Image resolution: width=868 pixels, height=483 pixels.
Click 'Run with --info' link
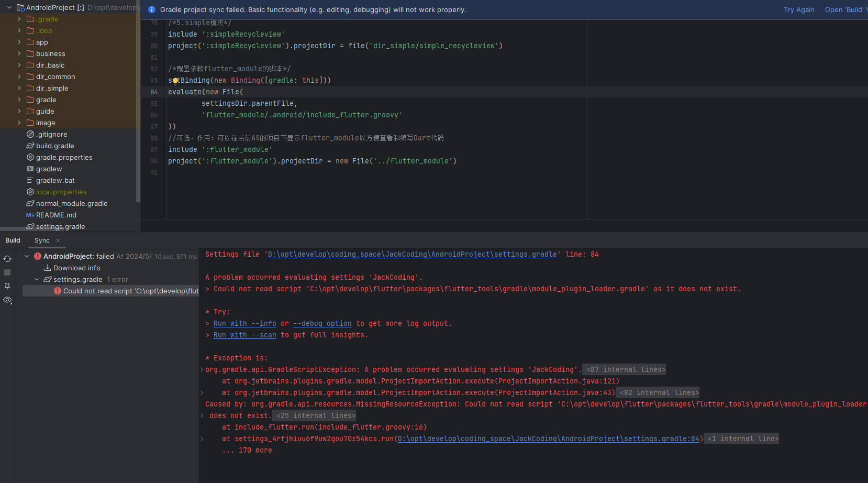click(245, 323)
